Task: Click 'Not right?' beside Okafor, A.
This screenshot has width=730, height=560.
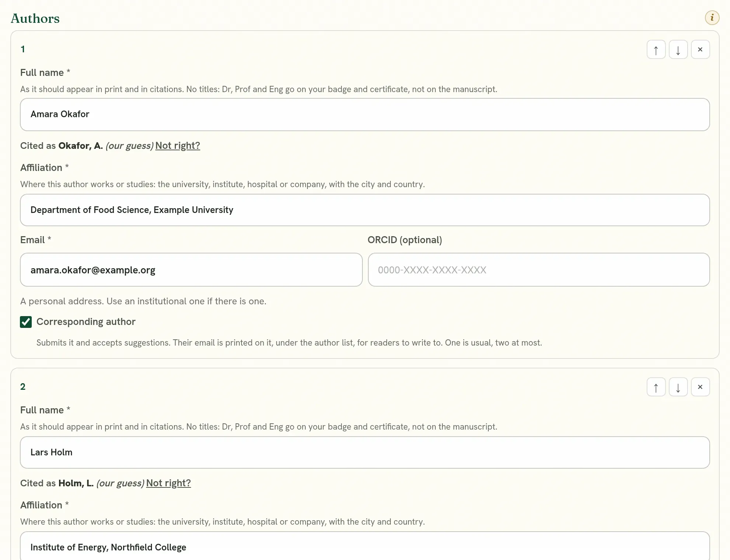Action: (x=178, y=146)
